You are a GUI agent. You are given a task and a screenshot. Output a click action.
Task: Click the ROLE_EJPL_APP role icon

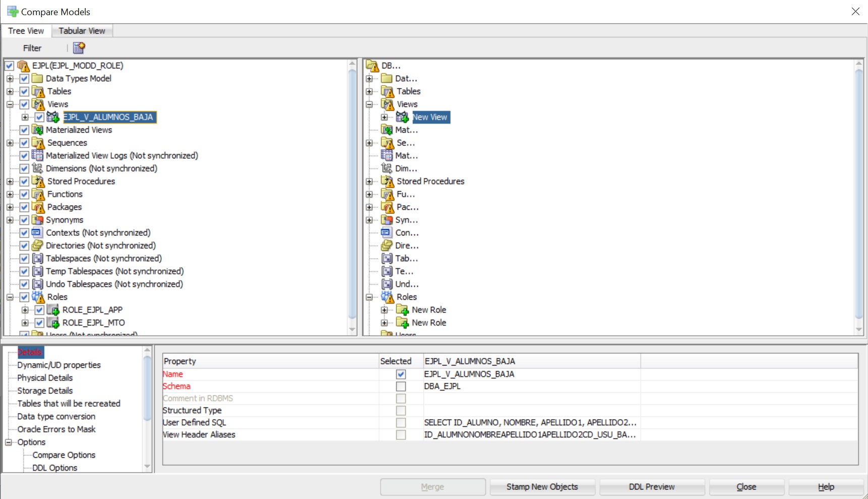click(x=53, y=310)
